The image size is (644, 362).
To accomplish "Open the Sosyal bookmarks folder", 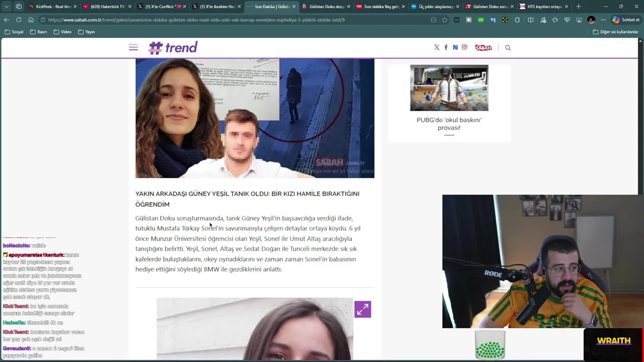I will 14,32.
